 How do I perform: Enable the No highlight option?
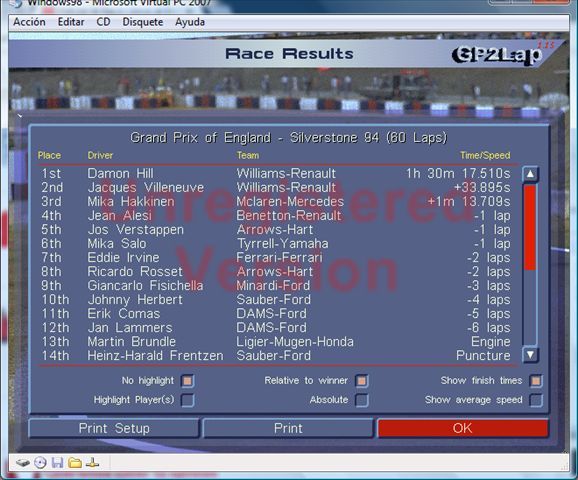[x=188, y=381]
